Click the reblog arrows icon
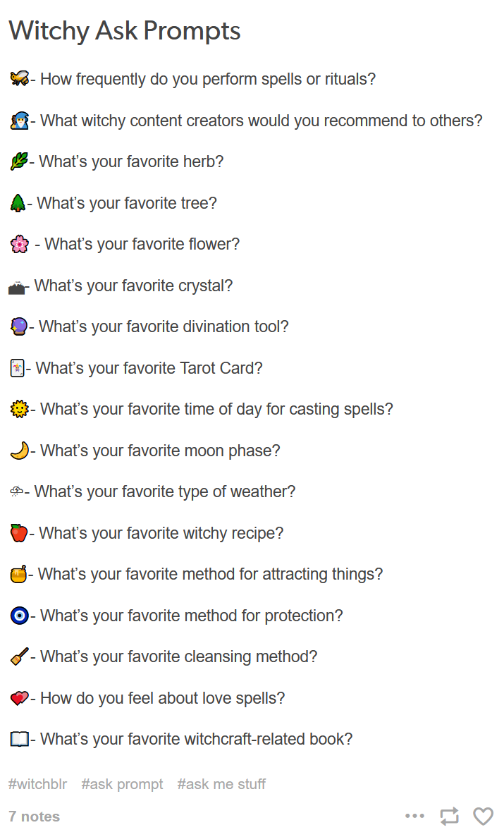Screen dimensions: 504x837 pyautogui.click(x=449, y=816)
